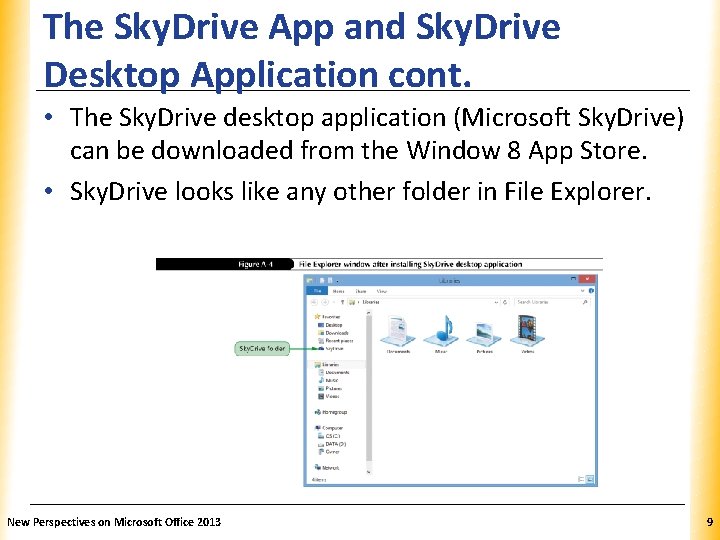Select Videos under Libraries in sidebar
The width and height of the screenshot is (720, 540).
329,396
